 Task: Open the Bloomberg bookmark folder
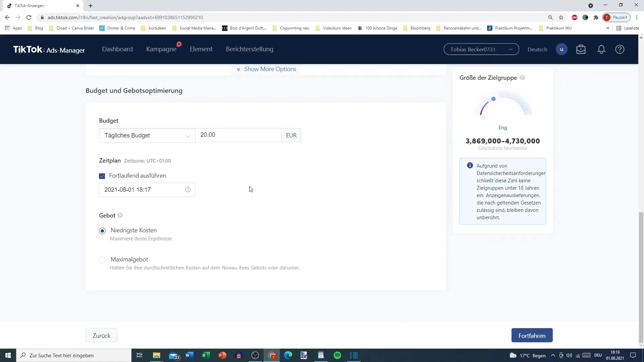coord(417,28)
